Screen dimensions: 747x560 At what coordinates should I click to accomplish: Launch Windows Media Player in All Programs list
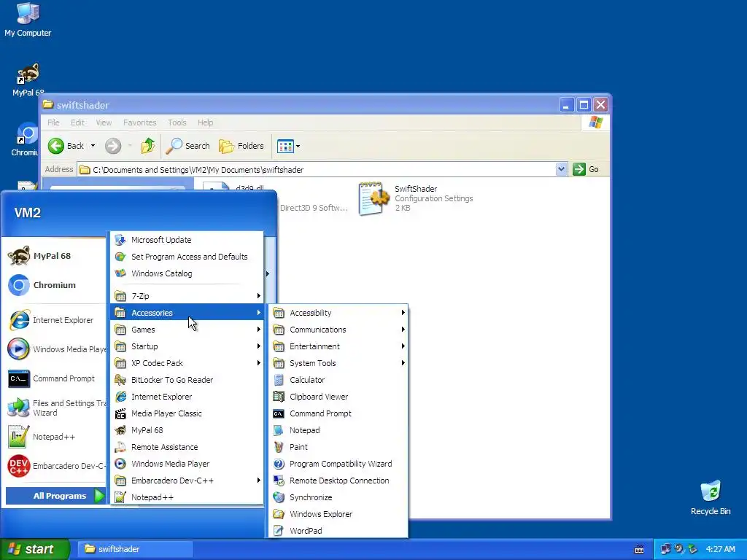click(187, 464)
